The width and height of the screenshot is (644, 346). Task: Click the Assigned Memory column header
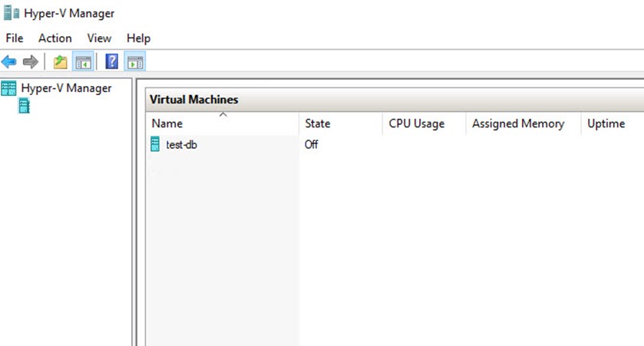(x=523, y=124)
